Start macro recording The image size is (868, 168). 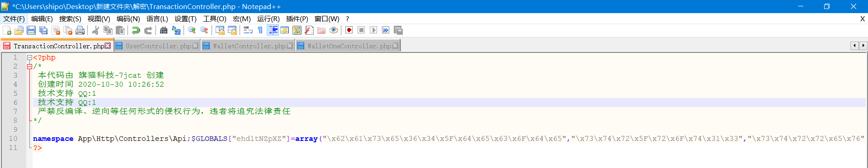pyautogui.click(x=349, y=30)
